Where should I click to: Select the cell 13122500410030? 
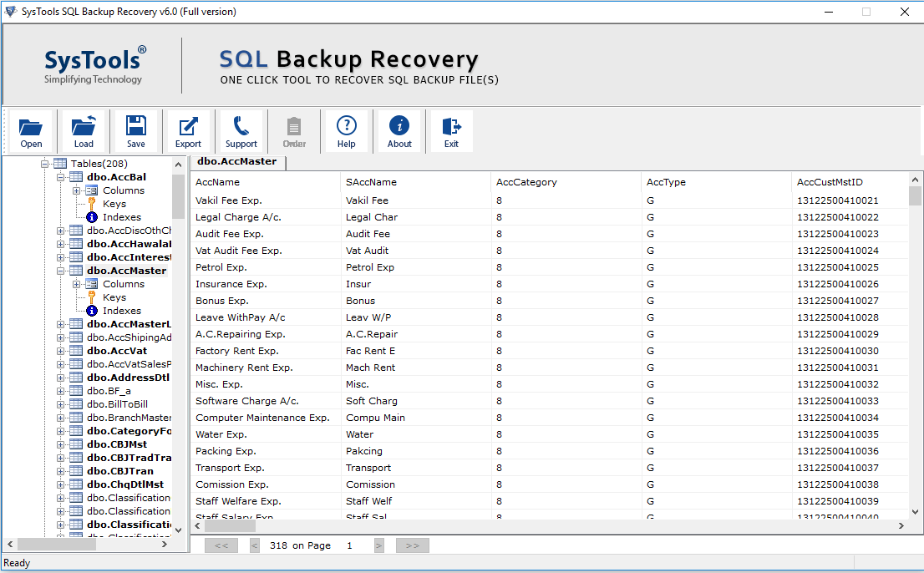coord(850,351)
